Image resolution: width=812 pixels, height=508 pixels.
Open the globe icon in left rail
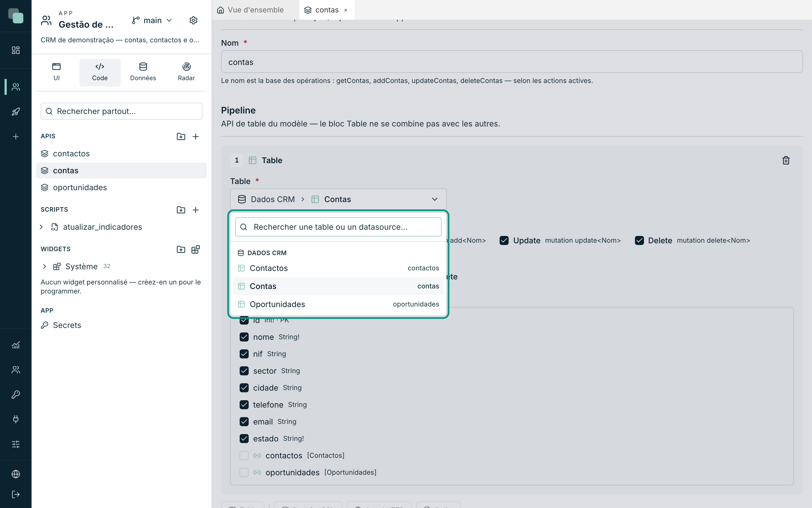[16, 474]
